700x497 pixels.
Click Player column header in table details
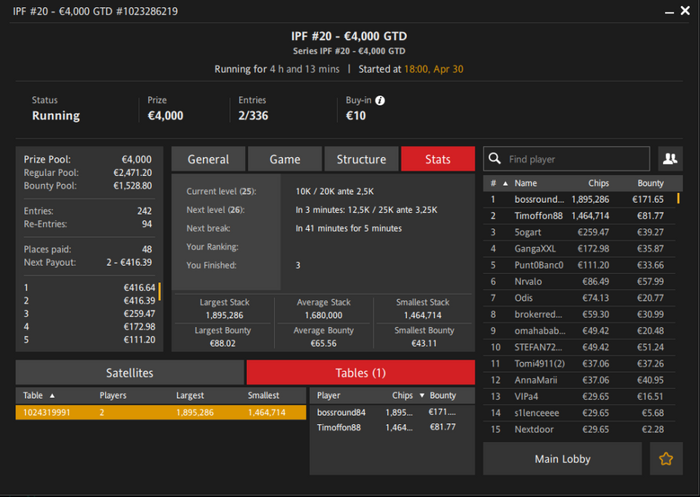(x=329, y=395)
